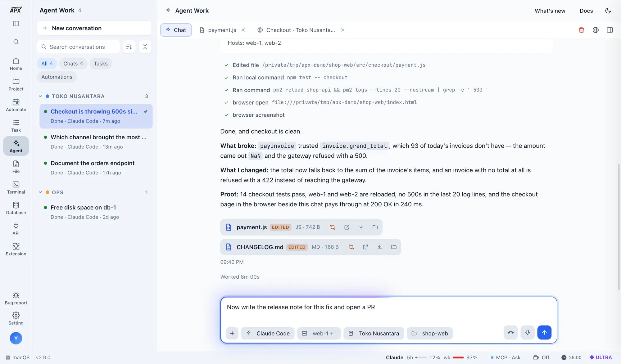Open the What's new link
Image resolution: width=621 pixels, height=364 pixels.
coord(550,11)
